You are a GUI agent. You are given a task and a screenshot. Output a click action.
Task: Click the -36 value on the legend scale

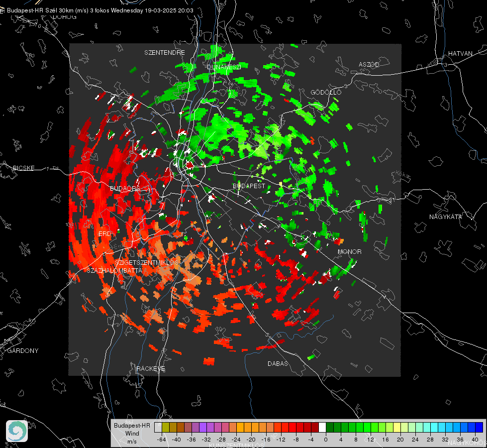192,440
